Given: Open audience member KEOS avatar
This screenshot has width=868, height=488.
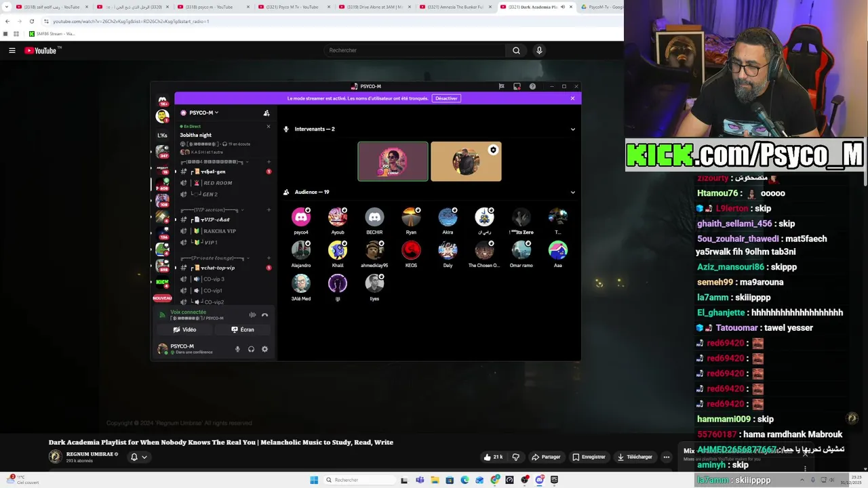Looking at the screenshot, I should pyautogui.click(x=411, y=250).
